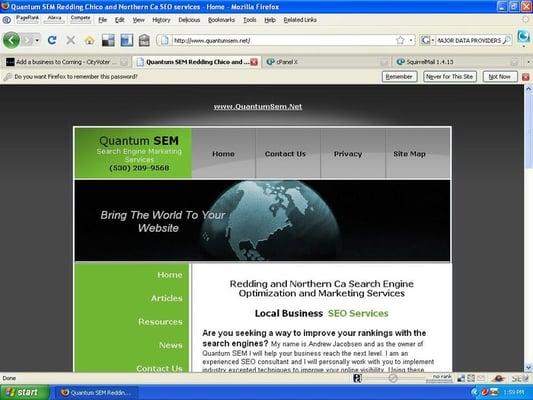Viewport: 533px width, 400px height.
Task: Open the History menu
Action: click(x=161, y=20)
